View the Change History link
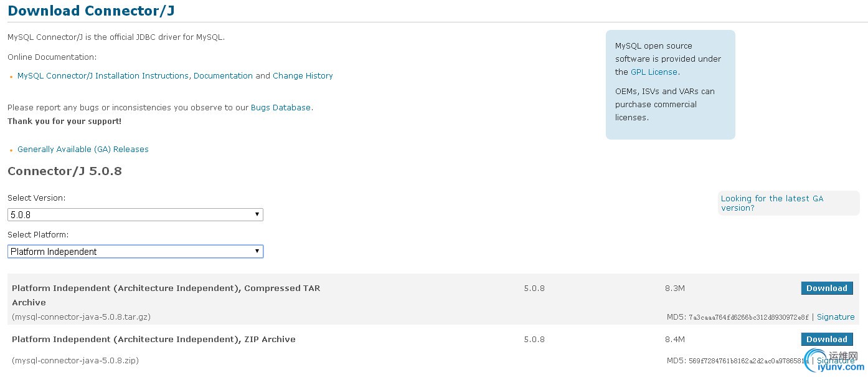Viewport: 868px width, 377px height. pyautogui.click(x=303, y=75)
